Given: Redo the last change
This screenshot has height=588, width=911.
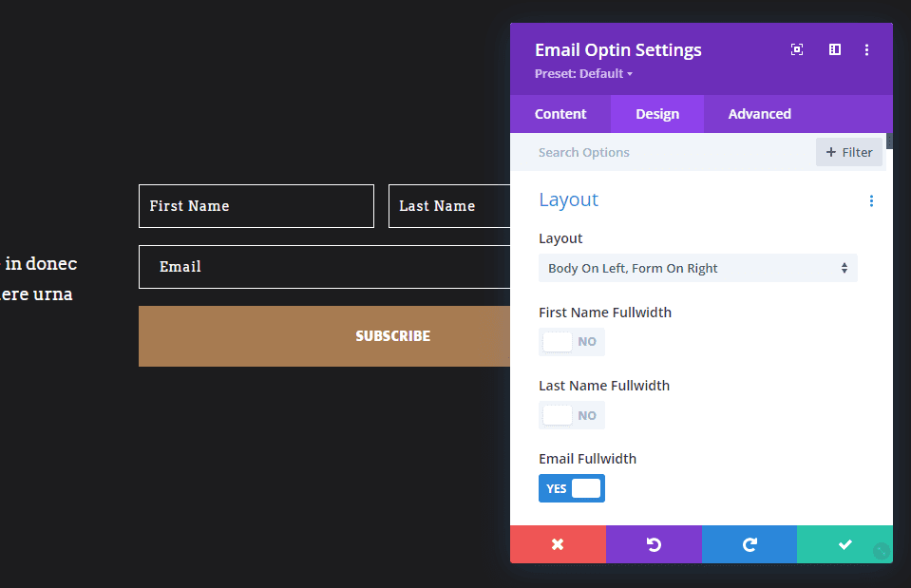Looking at the screenshot, I should [x=750, y=544].
